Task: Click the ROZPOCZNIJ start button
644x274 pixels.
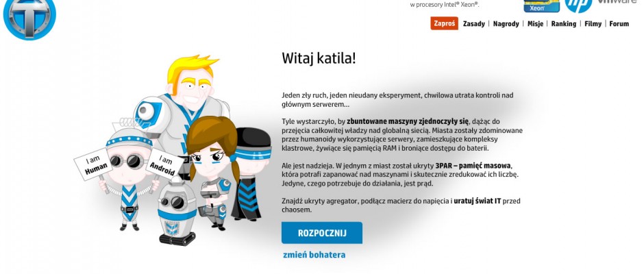Action: pos(322,233)
